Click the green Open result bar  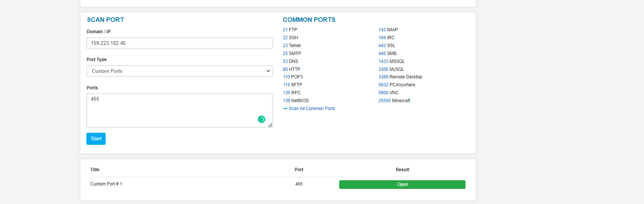pyautogui.click(x=402, y=184)
